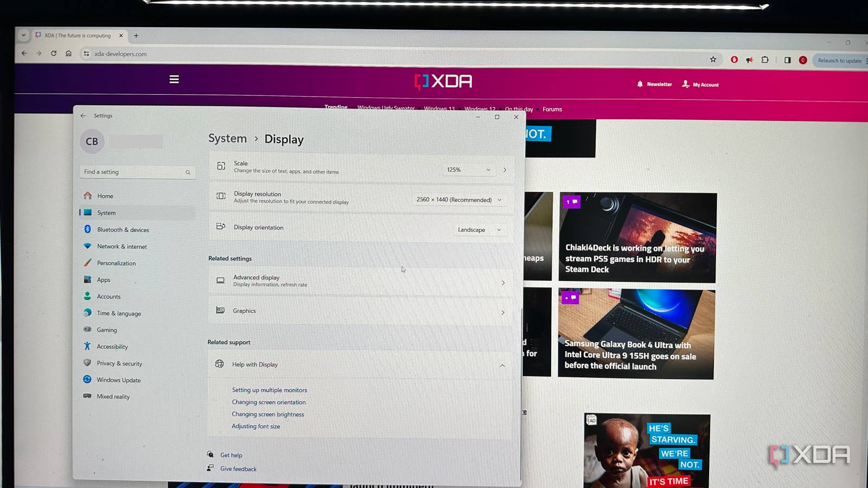
Task: Open Personalization settings
Action: coord(116,263)
